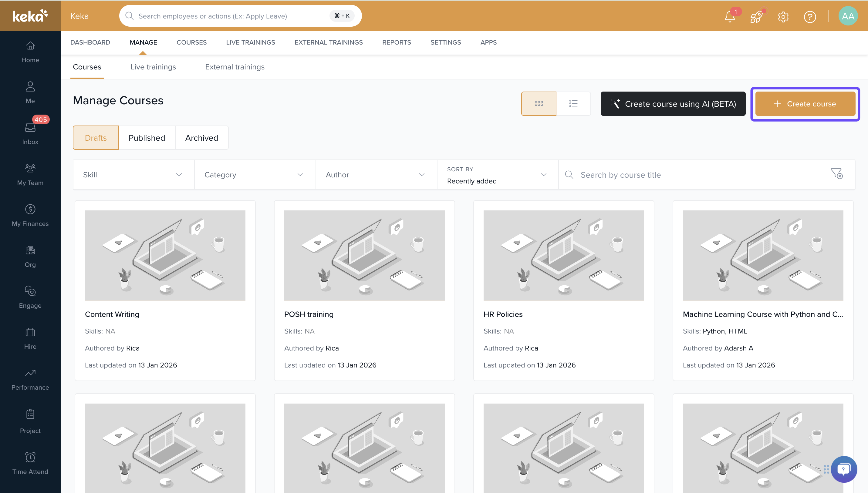This screenshot has width=868, height=493.
Task: Open the notifications bell icon
Action: 730,16
